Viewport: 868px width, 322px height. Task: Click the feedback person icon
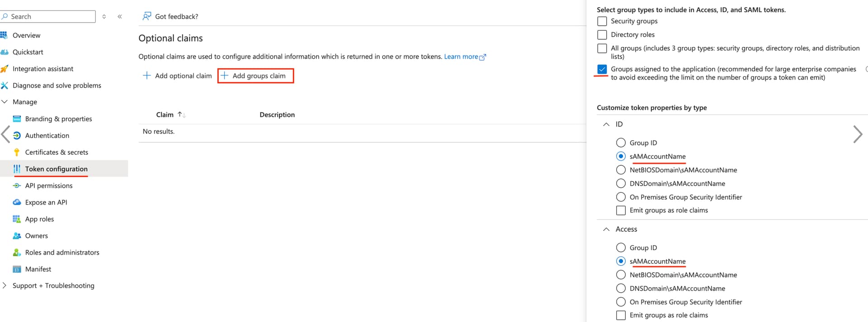(x=147, y=16)
